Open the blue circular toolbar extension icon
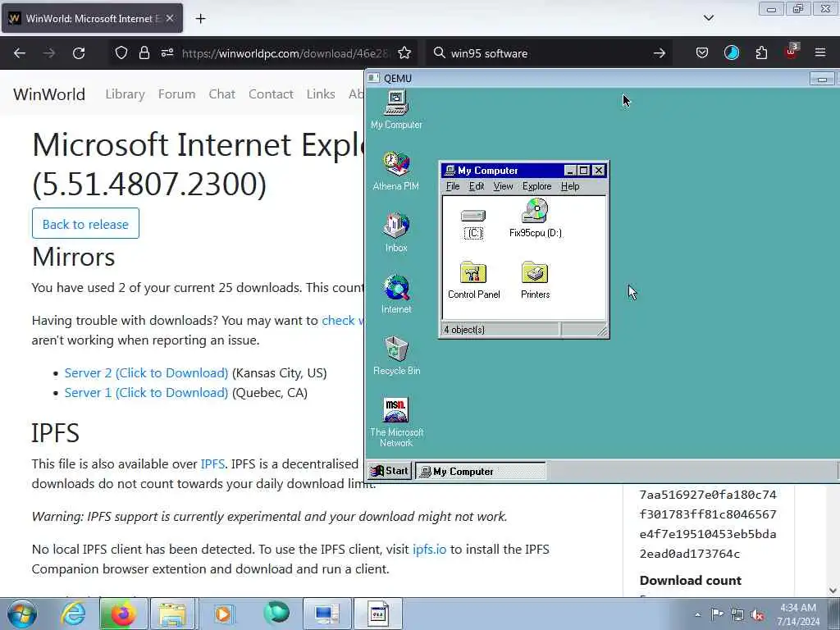 coord(732,52)
